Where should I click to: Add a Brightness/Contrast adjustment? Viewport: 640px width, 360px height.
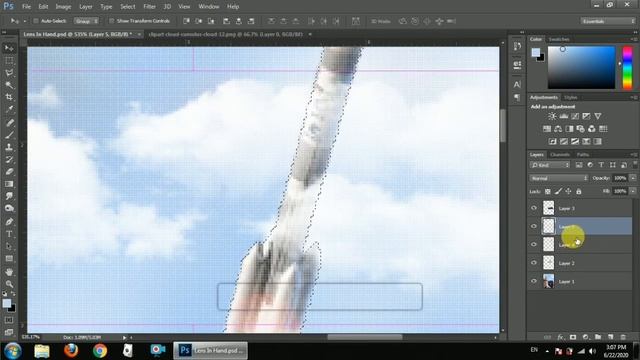click(552, 116)
